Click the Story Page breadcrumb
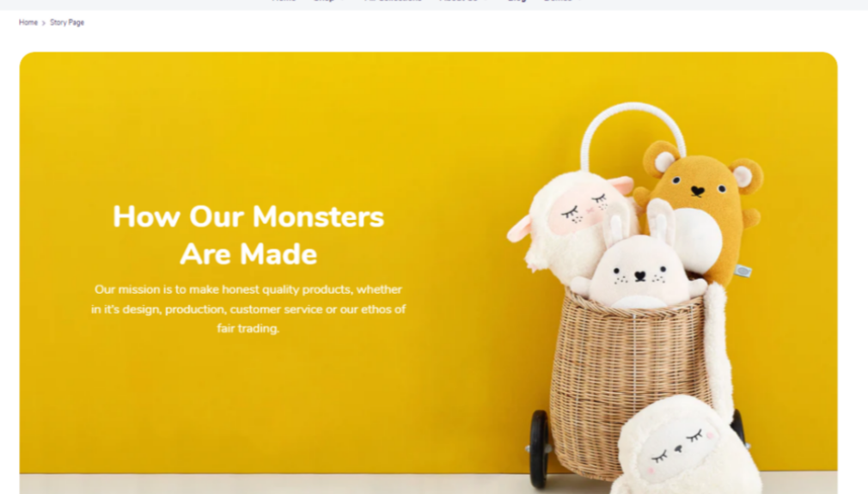This screenshot has width=868, height=494. tap(67, 22)
